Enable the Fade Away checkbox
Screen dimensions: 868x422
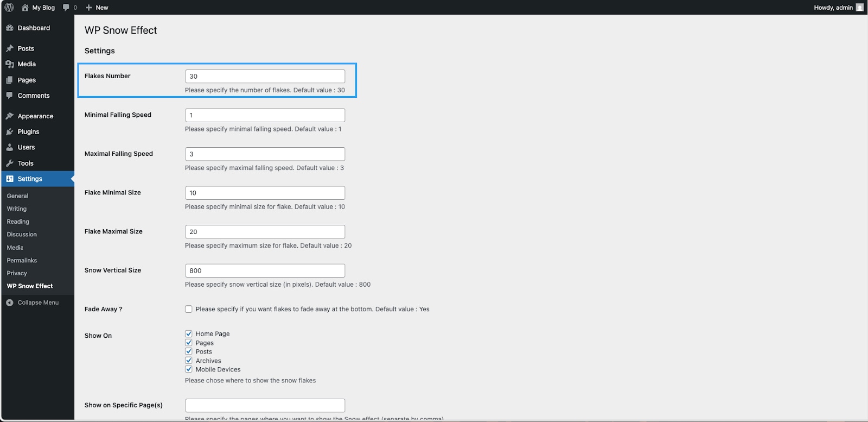tap(189, 309)
